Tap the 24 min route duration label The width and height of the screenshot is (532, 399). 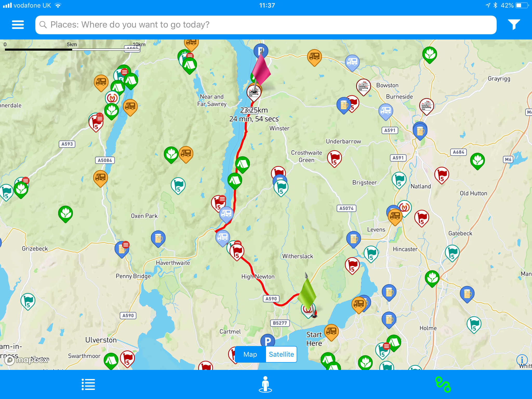tap(254, 119)
